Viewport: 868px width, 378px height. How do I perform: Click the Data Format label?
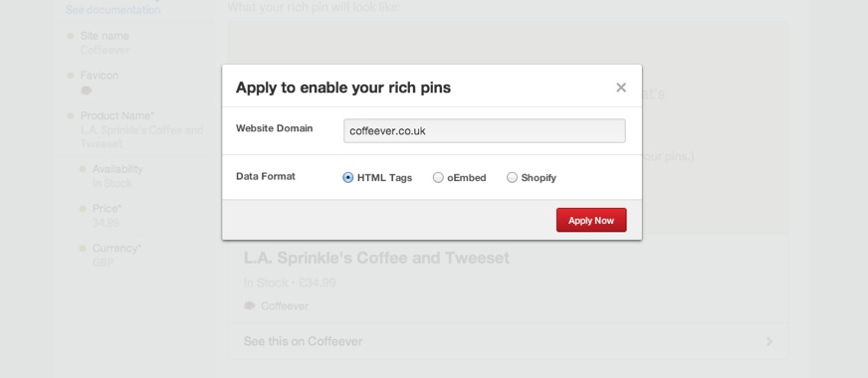tap(266, 176)
